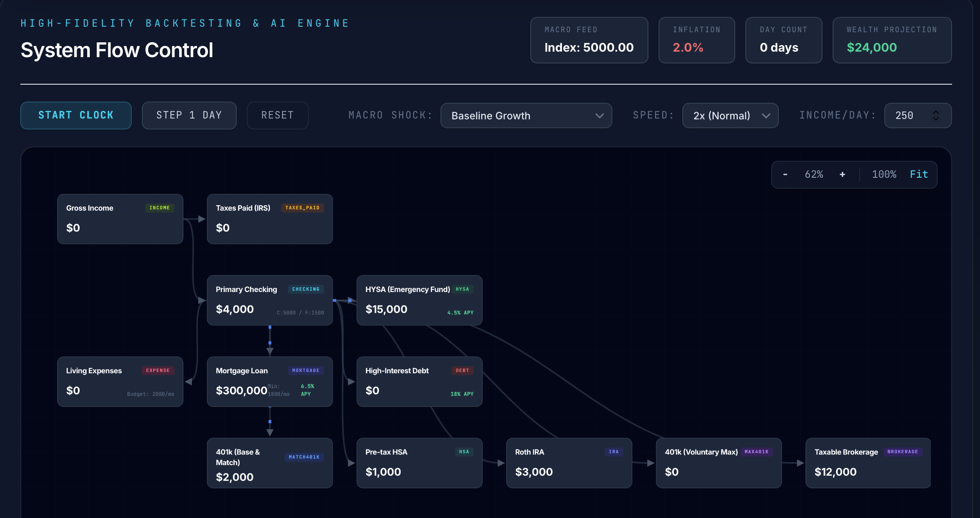Click the BROKERAGE tag badge
980x518 pixels.
[x=902, y=452]
